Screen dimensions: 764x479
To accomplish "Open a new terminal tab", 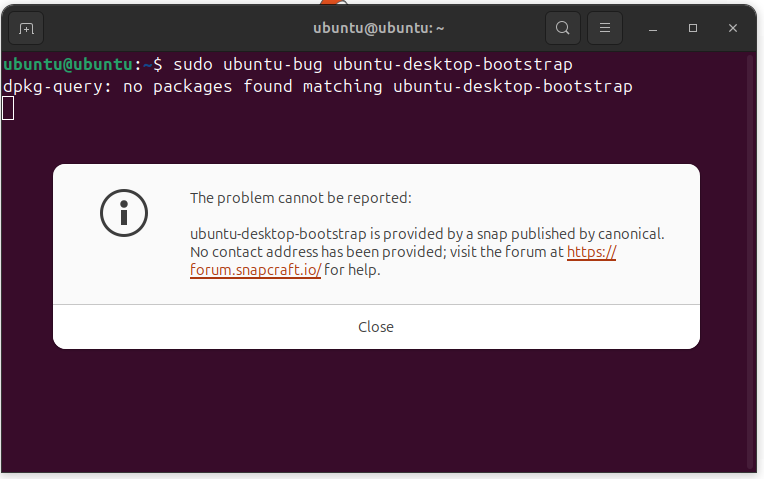I will pyautogui.click(x=26, y=28).
